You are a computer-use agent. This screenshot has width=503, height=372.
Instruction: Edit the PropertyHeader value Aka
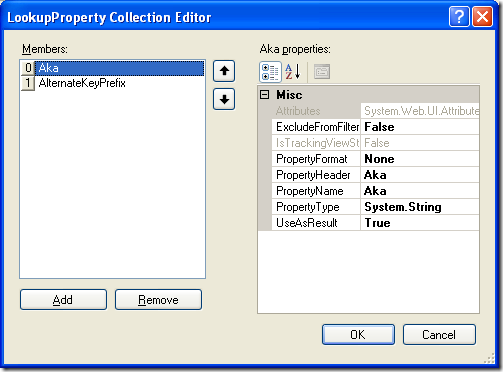(x=420, y=175)
